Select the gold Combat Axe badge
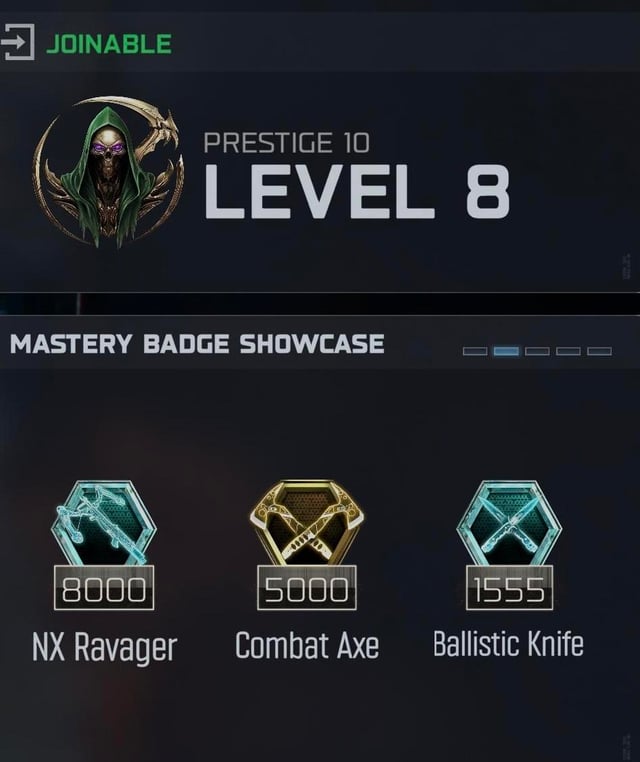The image size is (640, 762). coord(307,524)
